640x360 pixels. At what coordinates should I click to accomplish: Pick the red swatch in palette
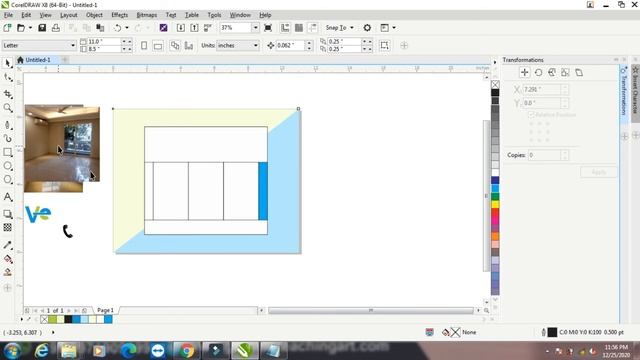(x=495, y=212)
